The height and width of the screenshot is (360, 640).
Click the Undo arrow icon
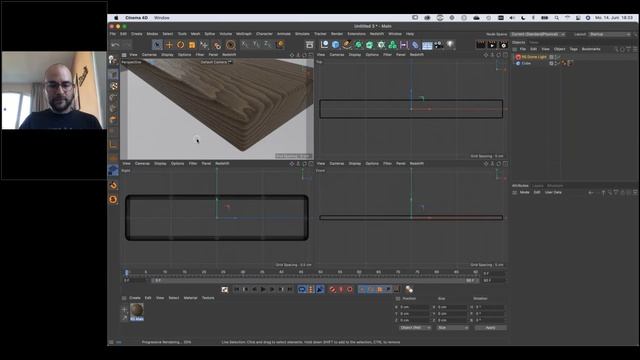[116, 45]
